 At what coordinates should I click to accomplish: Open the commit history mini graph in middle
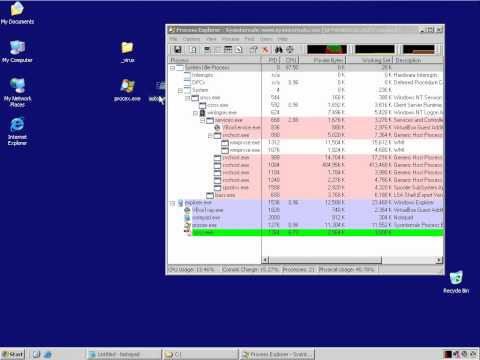[x=375, y=49]
